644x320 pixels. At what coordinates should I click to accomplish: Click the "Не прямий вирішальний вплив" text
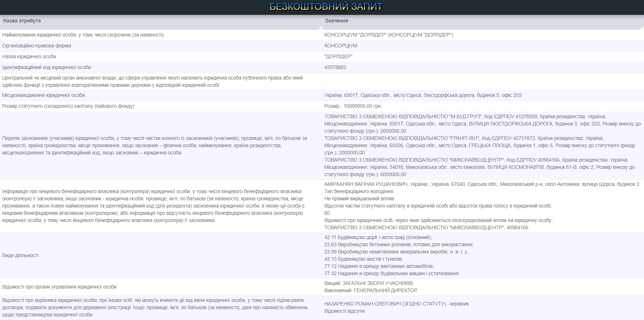tap(359, 199)
